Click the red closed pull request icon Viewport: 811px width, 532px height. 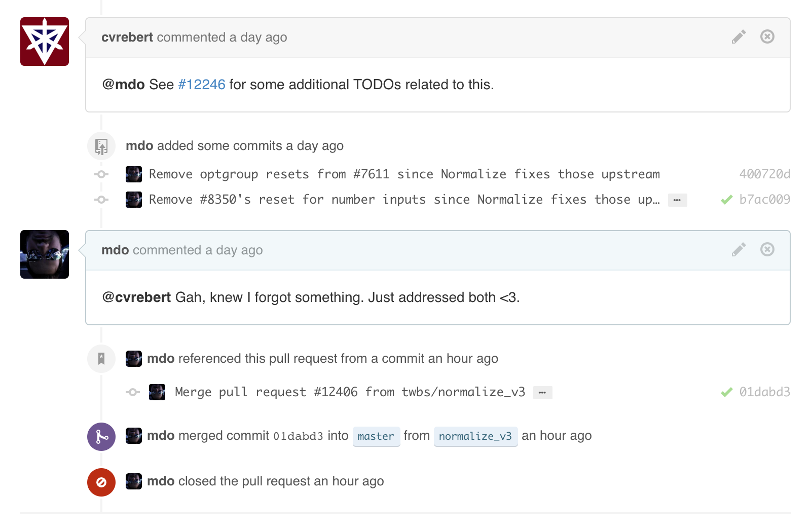tap(101, 482)
